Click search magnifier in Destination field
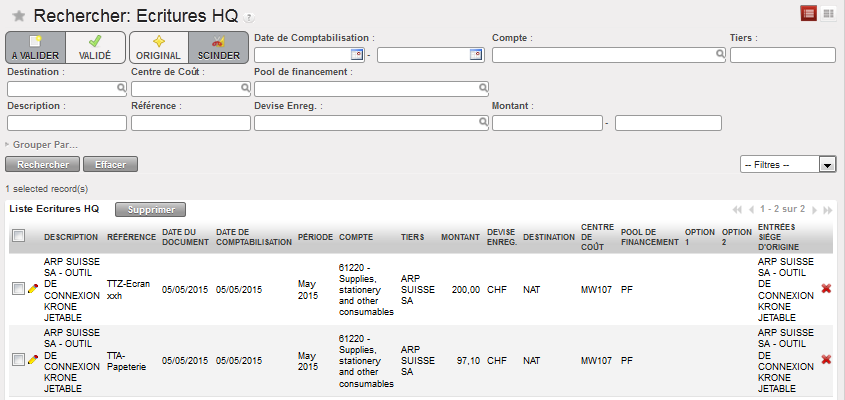The image size is (845, 400). 121,87
